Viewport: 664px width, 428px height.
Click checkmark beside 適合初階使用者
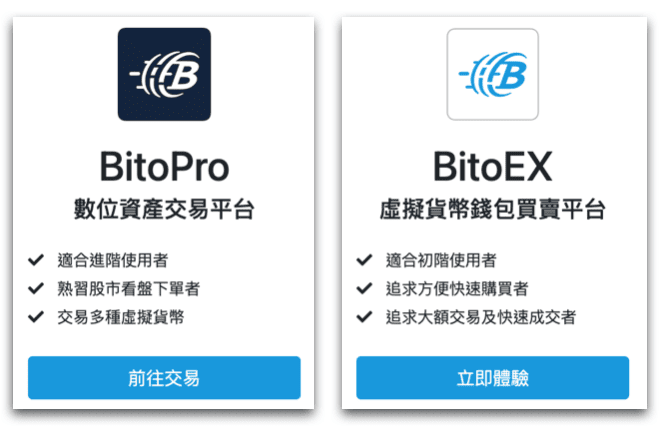coord(364,260)
